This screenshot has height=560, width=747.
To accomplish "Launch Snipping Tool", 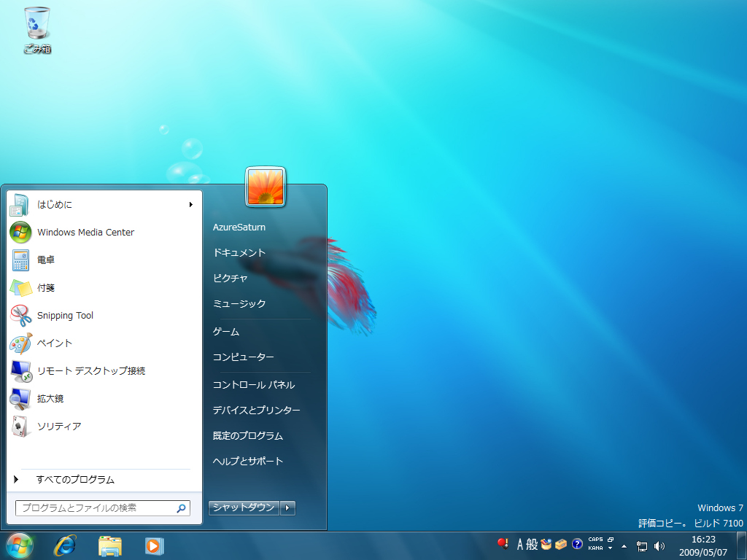I will tap(65, 316).
